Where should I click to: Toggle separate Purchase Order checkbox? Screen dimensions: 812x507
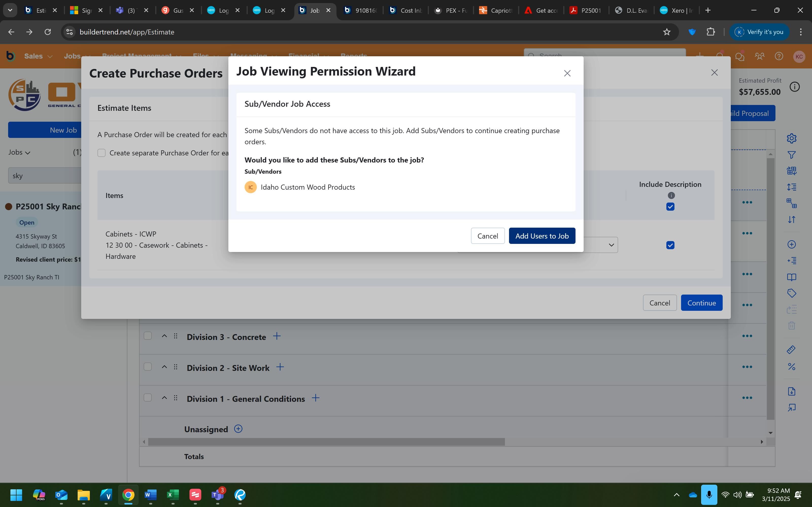point(101,153)
